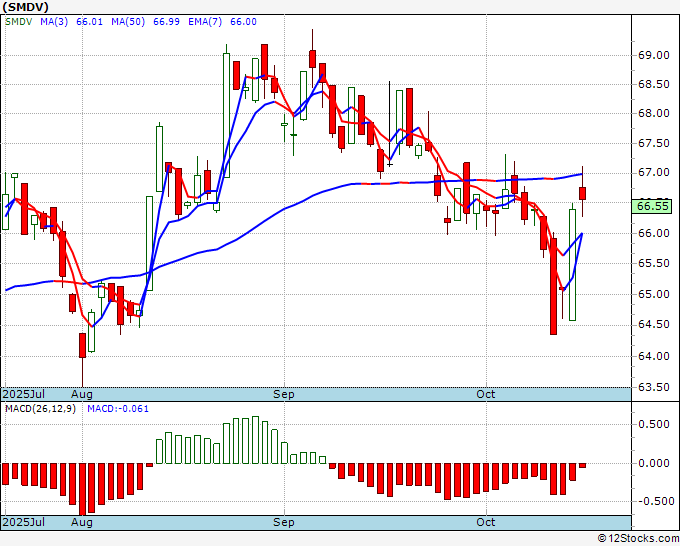Viewport: 680px width, 546px height.
Task: Click the 2025Jul label on price chart axis
Action: pos(23,394)
